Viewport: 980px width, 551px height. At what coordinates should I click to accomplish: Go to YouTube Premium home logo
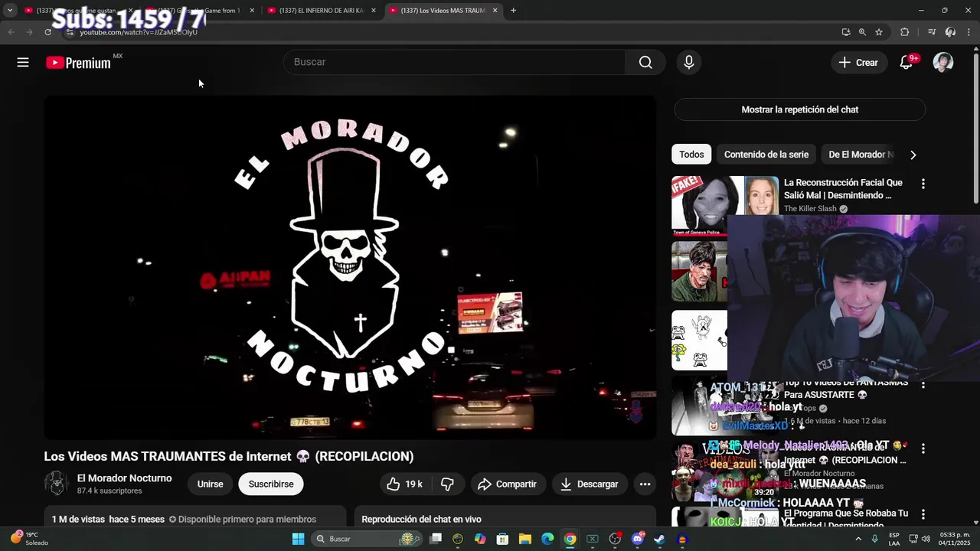[78, 63]
